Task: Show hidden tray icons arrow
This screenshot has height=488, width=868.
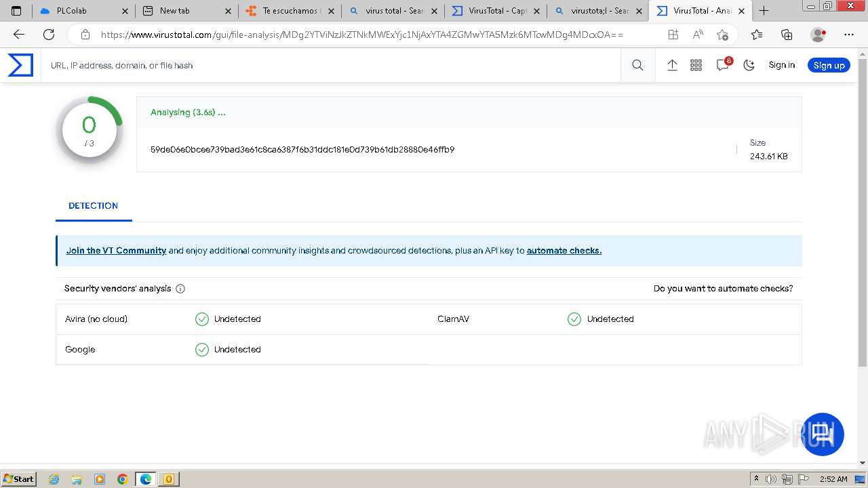Action: click(757, 479)
